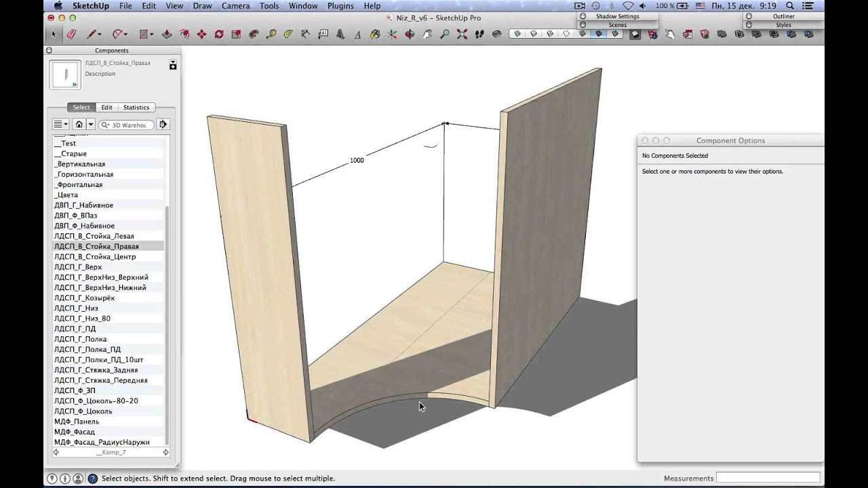Click the In Model house icon
The height and width of the screenshot is (488, 868).
[x=79, y=124]
